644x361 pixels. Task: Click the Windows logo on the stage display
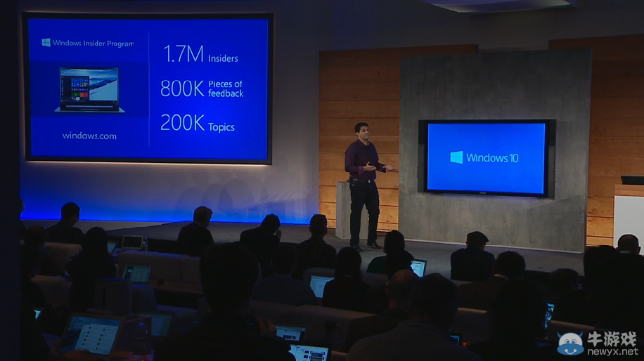pyautogui.click(x=456, y=157)
